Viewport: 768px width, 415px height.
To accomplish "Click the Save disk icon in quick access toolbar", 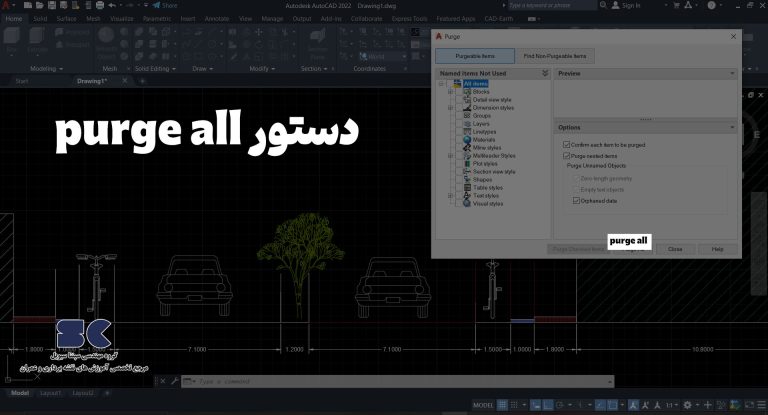I will [51, 5].
